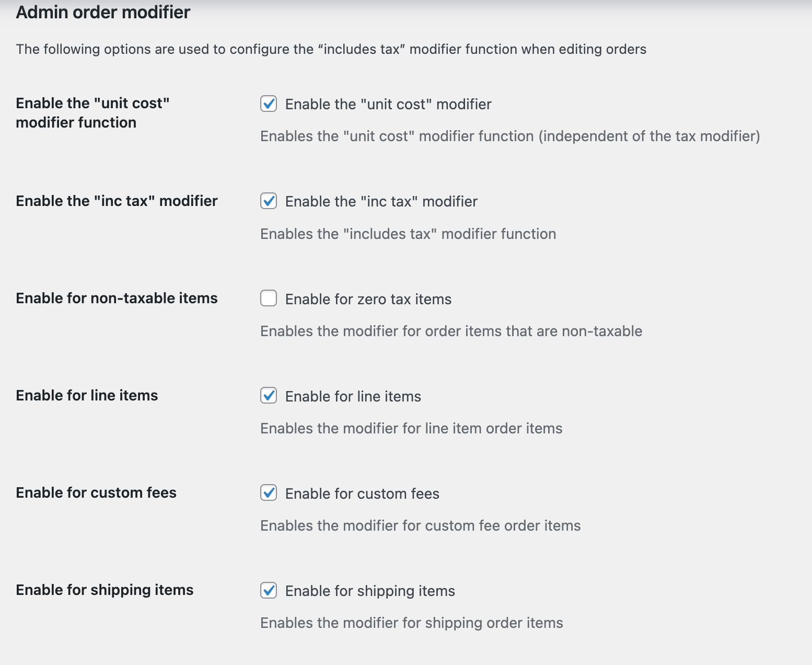
Task: Click the "Enable for custom fees" left-column heading
Action: pyautogui.click(x=96, y=492)
